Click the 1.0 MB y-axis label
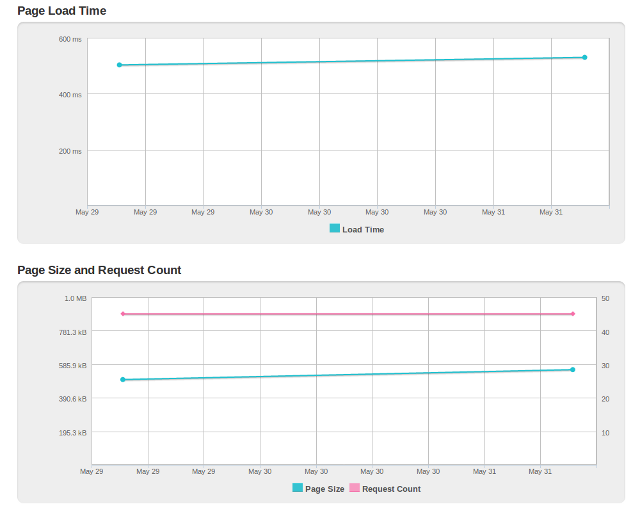 coord(76,298)
